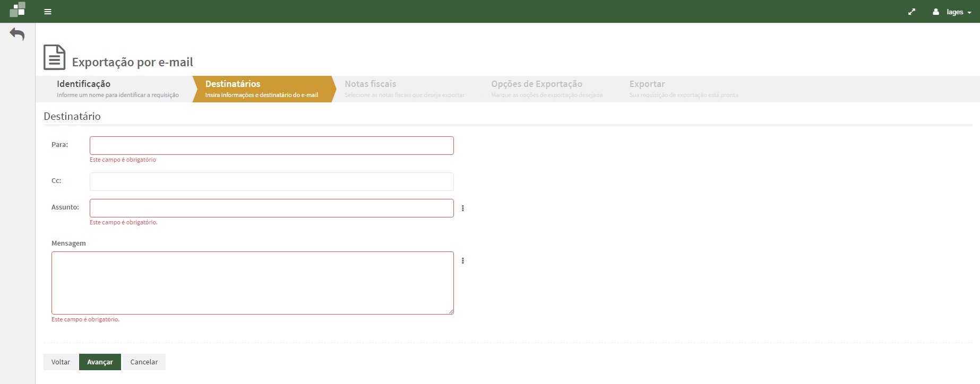Click the application logo in the header
This screenshot has height=384, width=980.
(18, 10)
